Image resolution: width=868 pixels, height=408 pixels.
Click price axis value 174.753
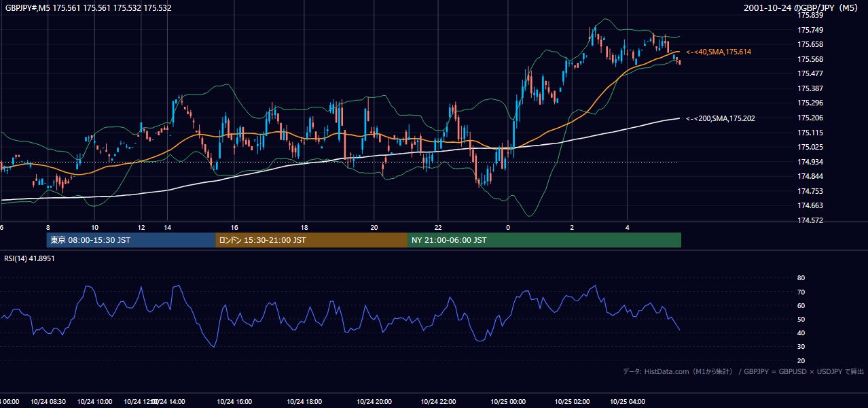pos(810,191)
